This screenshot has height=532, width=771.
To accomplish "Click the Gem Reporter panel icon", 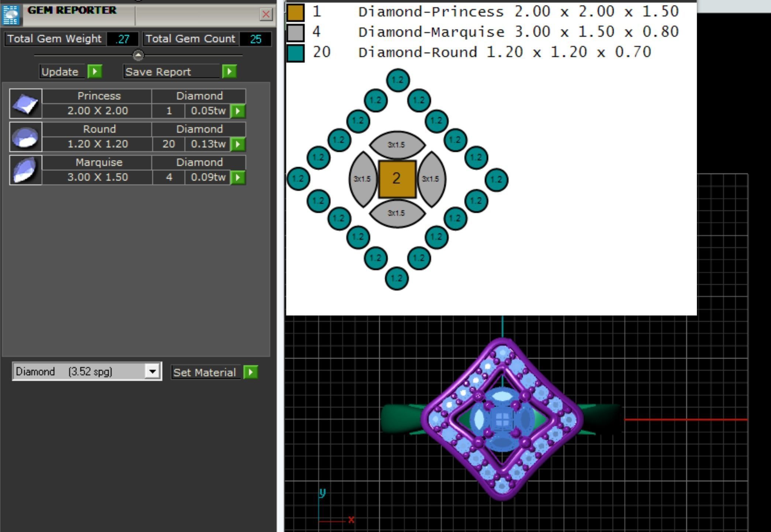I will (x=11, y=15).
